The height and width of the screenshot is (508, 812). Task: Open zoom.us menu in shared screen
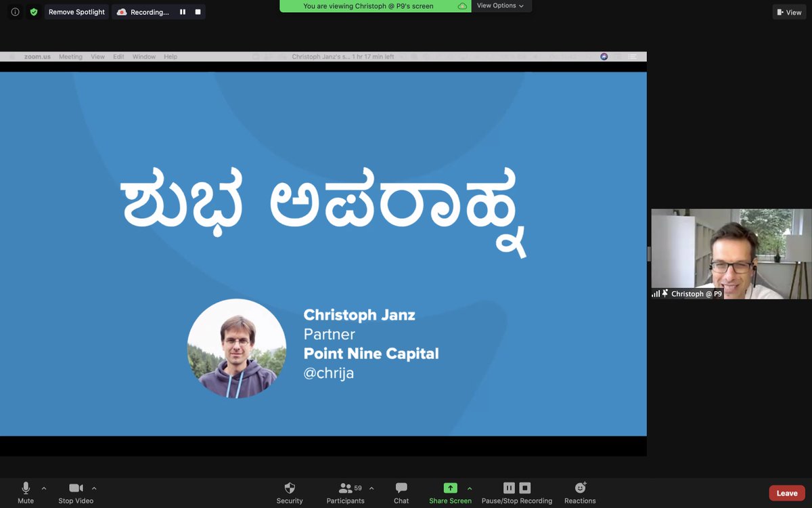tap(37, 57)
